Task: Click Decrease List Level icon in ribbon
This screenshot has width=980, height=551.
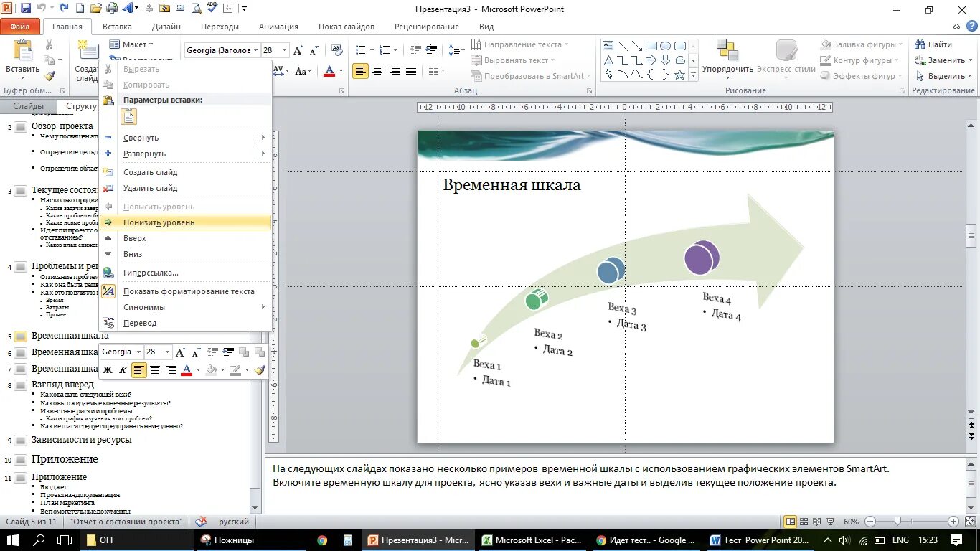Action: tap(415, 50)
